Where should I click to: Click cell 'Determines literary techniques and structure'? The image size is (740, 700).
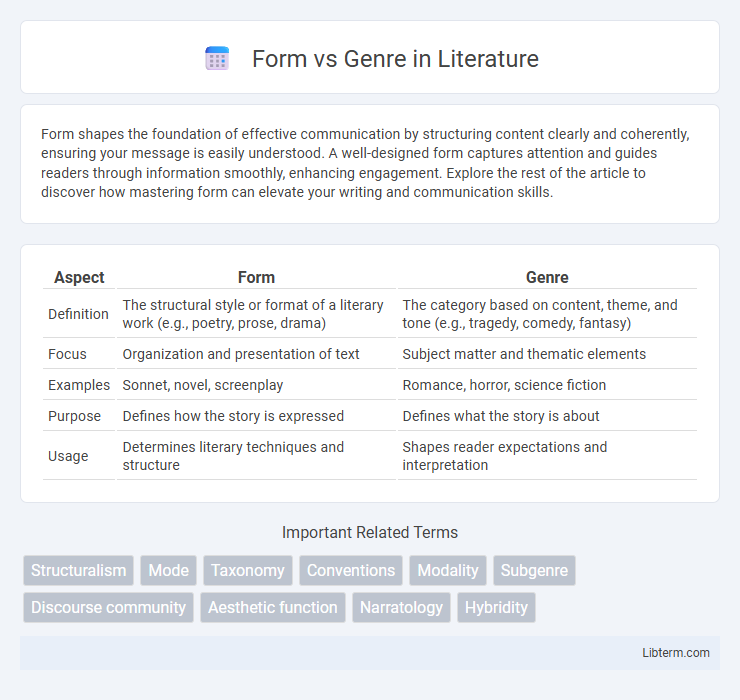tap(256, 456)
